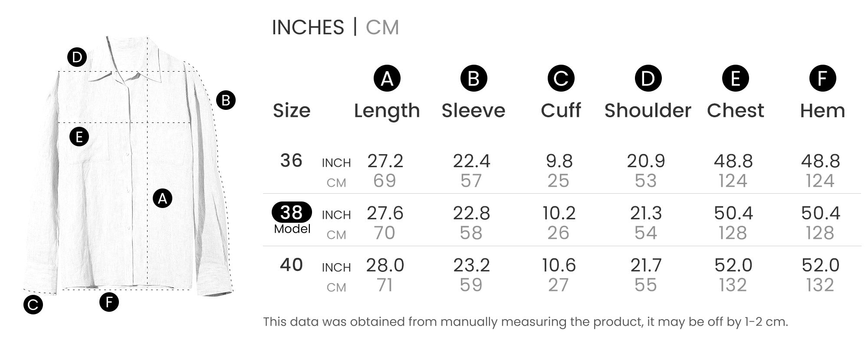Select size 40 row label
Screen dimensions: 868x350
291,265
